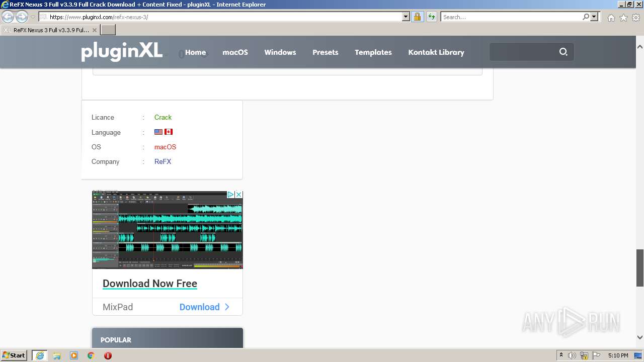Open a new blank tab
The width and height of the screenshot is (644, 362).
(108, 30)
